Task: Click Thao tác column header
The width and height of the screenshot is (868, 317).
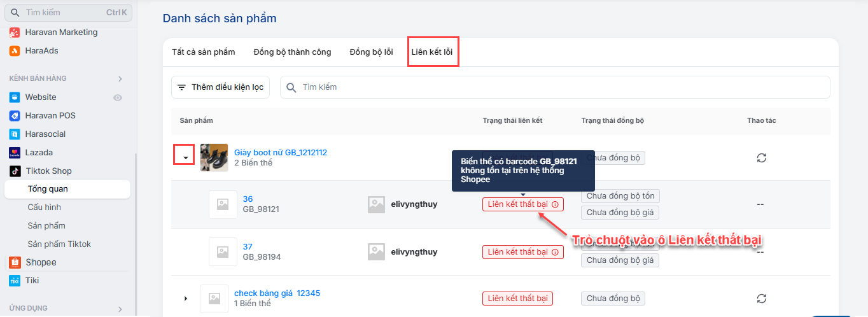Action: (762, 120)
